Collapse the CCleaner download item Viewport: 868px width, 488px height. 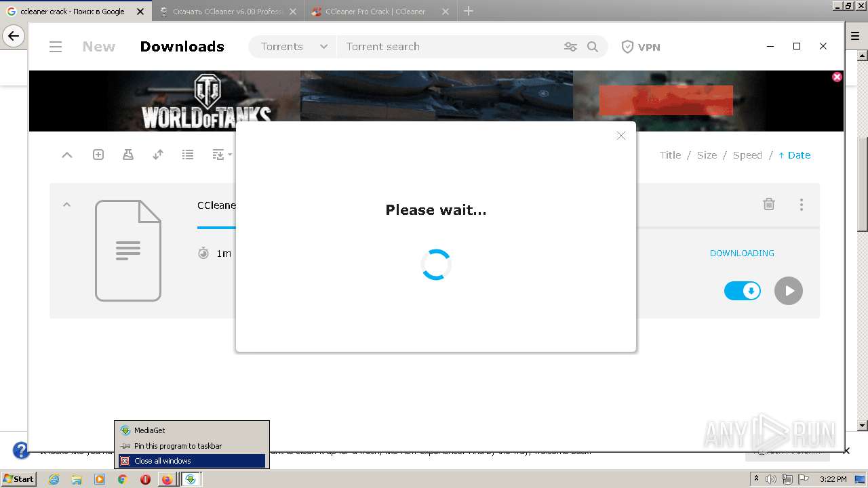pos(66,205)
